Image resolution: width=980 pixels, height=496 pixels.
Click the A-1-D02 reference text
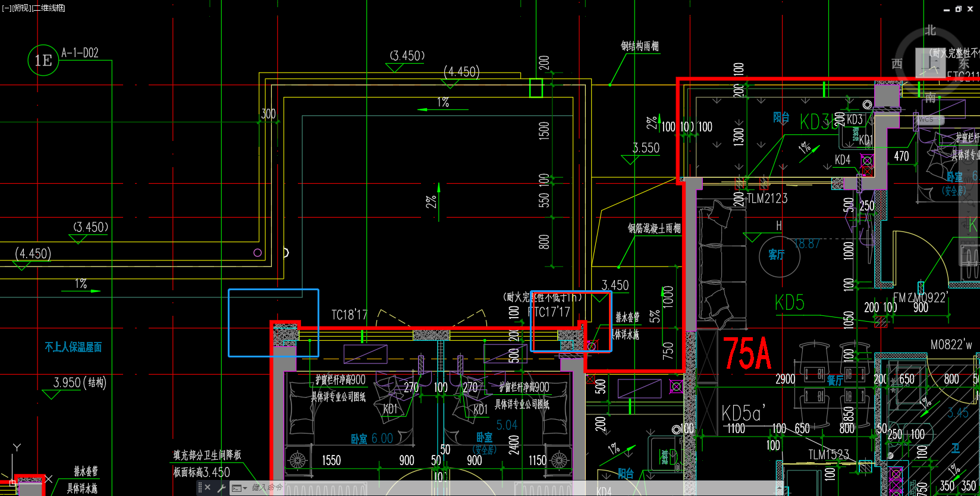(x=80, y=53)
